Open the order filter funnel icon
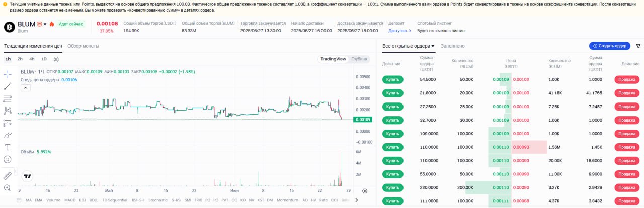The image size is (644, 208). [638, 46]
